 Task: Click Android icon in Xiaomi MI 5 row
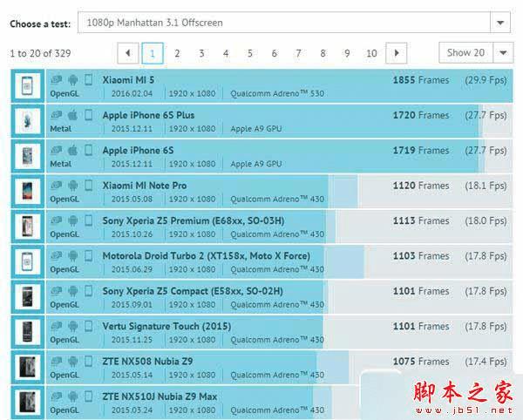(72, 80)
